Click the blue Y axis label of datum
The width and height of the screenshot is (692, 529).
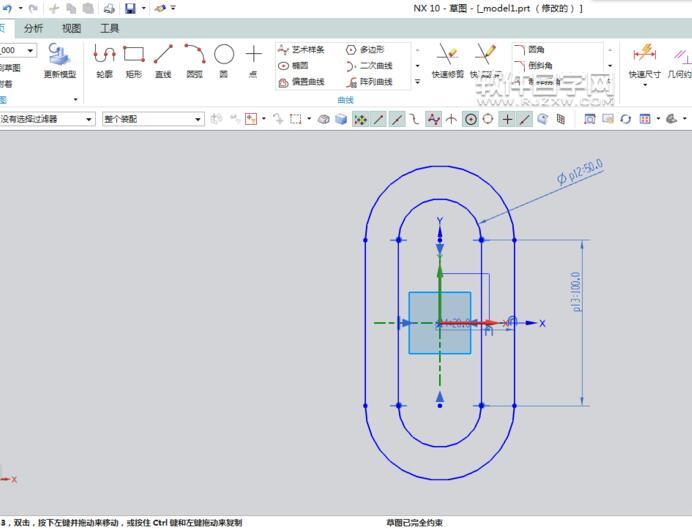[x=440, y=221]
